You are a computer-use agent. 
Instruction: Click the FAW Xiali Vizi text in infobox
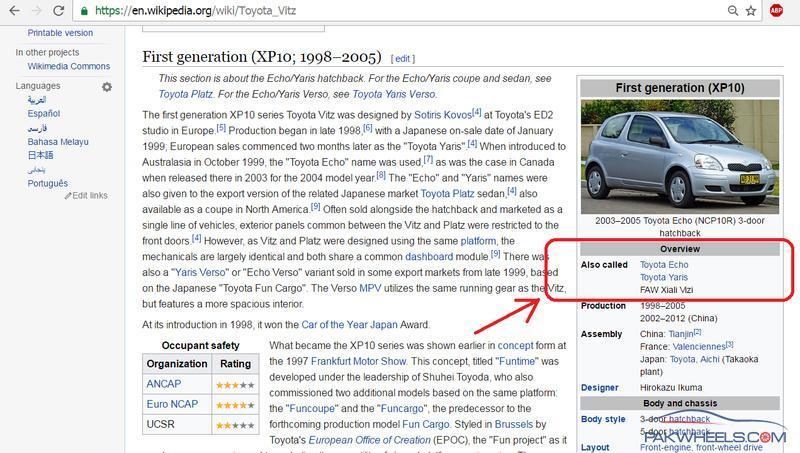click(x=666, y=290)
